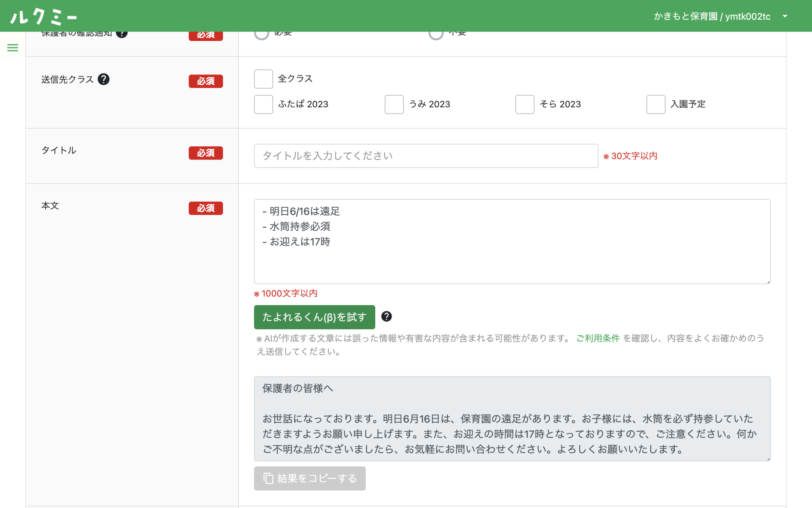Focus the タイトル input field
The width and height of the screenshot is (812, 508).
point(426,156)
